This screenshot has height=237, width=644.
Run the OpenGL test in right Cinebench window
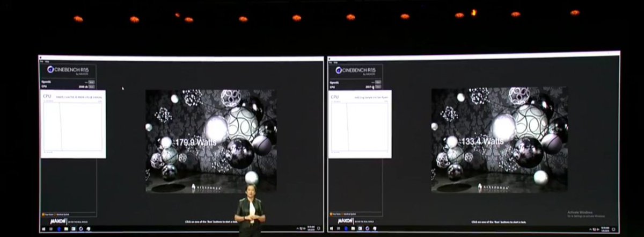378,82
